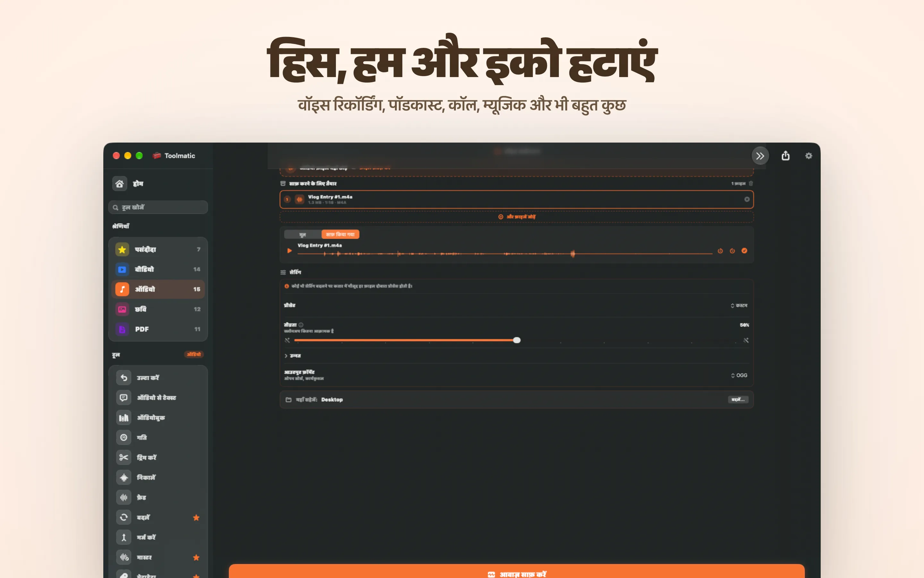The image size is (924, 578).
Task: Open the ट्रिम करें scissors tool
Action: click(x=158, y=458)
